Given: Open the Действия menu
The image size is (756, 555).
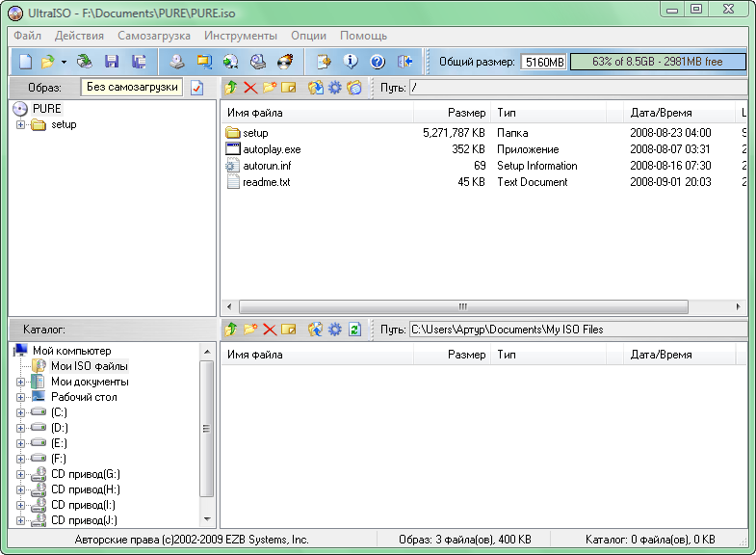Looking at the screenshot, I should (79, 36).
